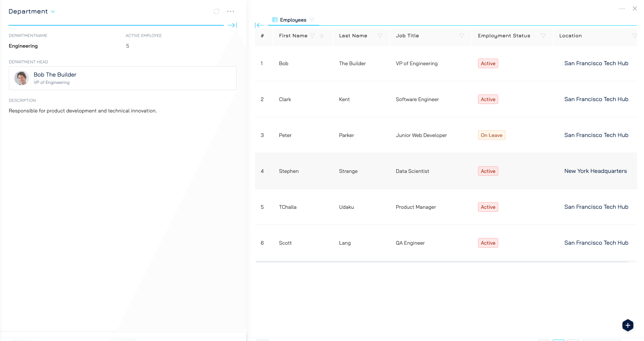Select the Employees tab
Screen dimensions: 644x341
293,20
